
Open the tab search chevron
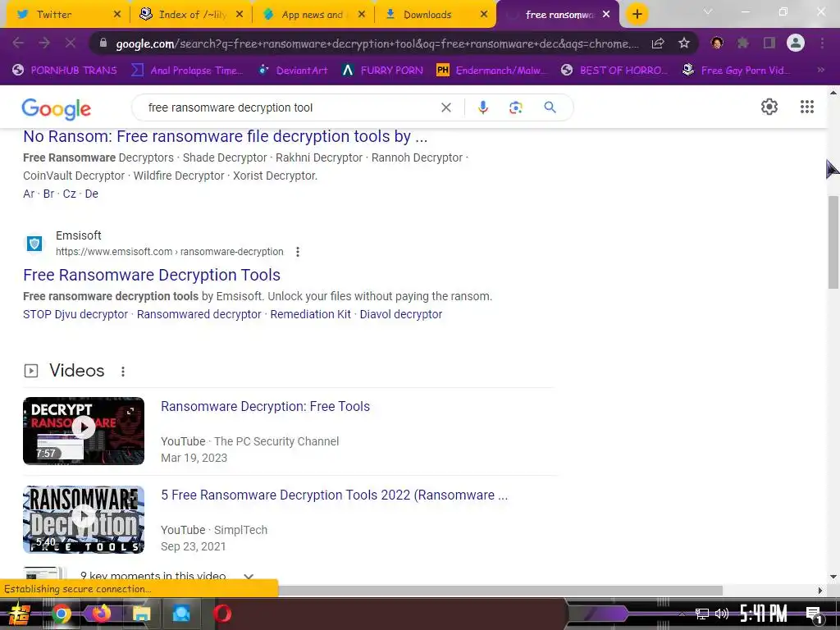708,11
